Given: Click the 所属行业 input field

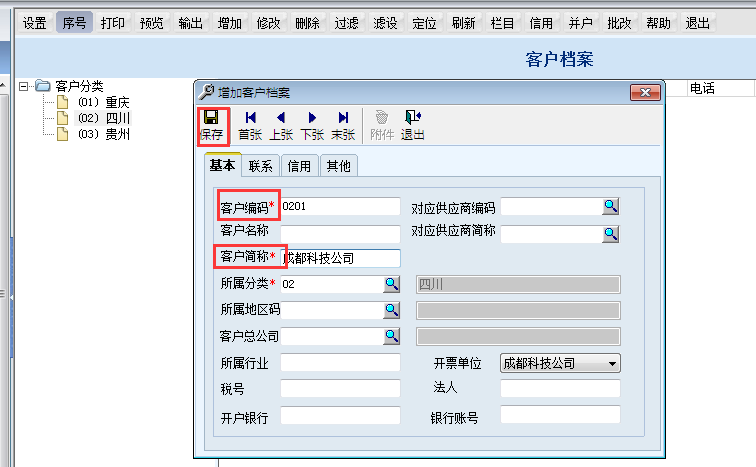Looking at the screenshot, I should [x=340, y=362].
